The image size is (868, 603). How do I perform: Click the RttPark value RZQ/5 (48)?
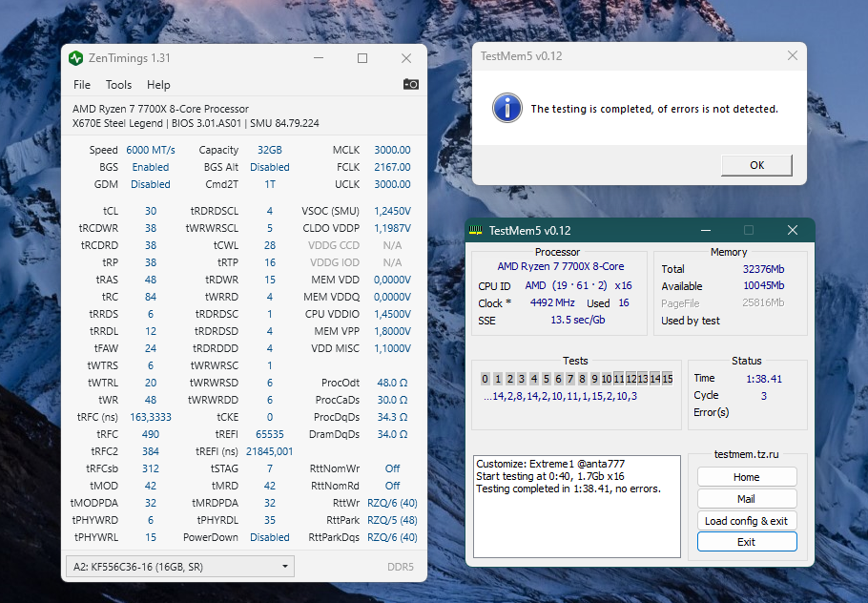392,520
